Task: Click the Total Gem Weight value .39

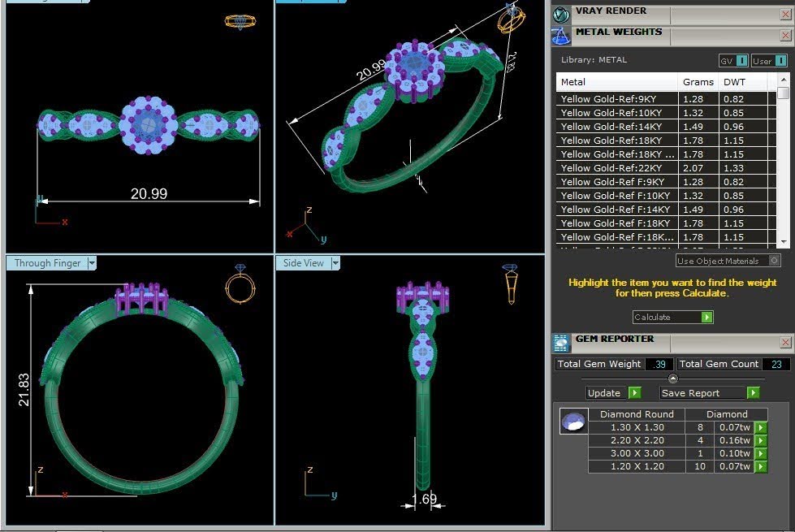Action: pyautogui.click(x=659, y=364)
